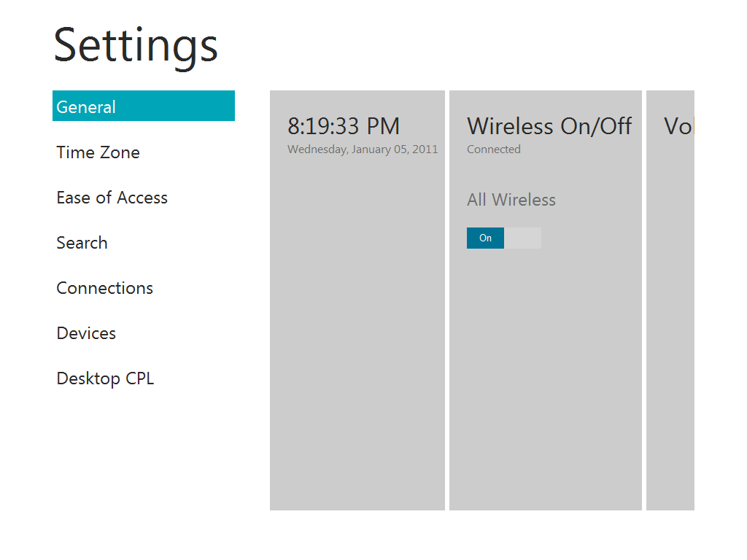Screen dimensions: 747x560
Task: Click the 8:19:33 PM clock time
Action: click(x=343, y=126)
